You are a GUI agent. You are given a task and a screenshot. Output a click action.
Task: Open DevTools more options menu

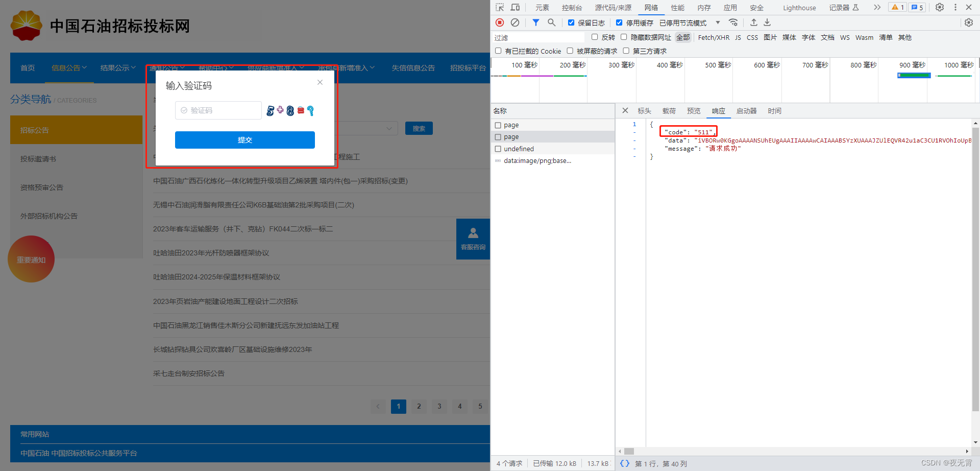point(955,7)
